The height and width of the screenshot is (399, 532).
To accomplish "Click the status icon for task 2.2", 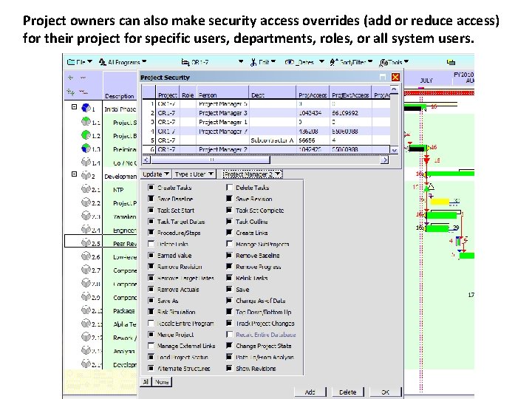I will pos(86,202).
